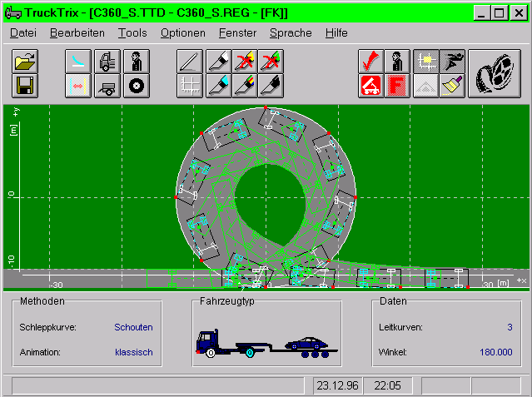Open the Hilfe menu
Viewport: 532px width, 397px height.
tap(336, 33)
